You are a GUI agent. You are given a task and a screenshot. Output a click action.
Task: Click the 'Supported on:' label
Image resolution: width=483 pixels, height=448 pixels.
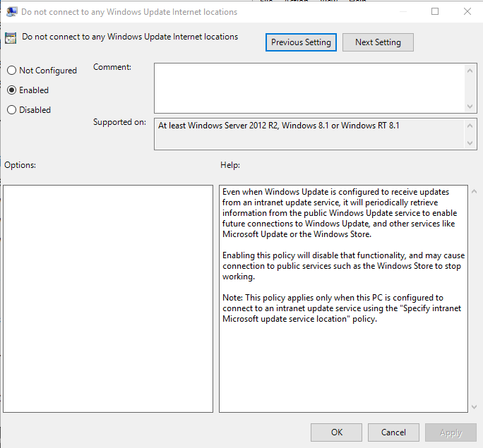click(119, 122)
